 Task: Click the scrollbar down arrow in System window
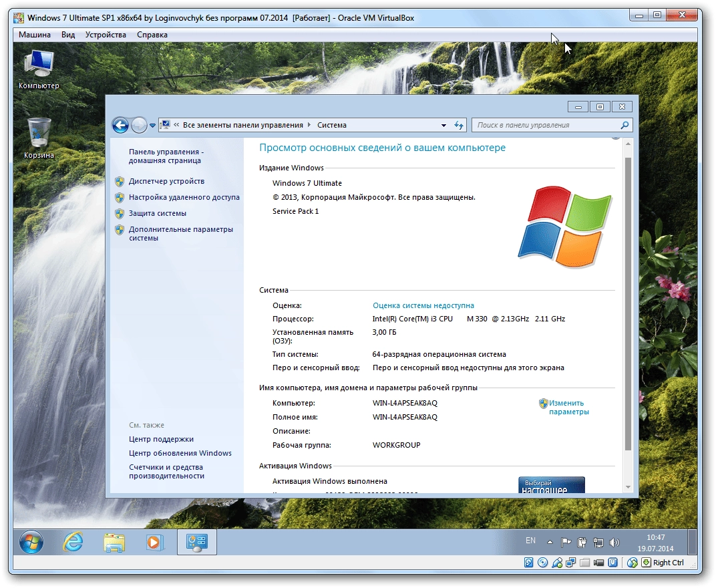[x=628, y=487]
